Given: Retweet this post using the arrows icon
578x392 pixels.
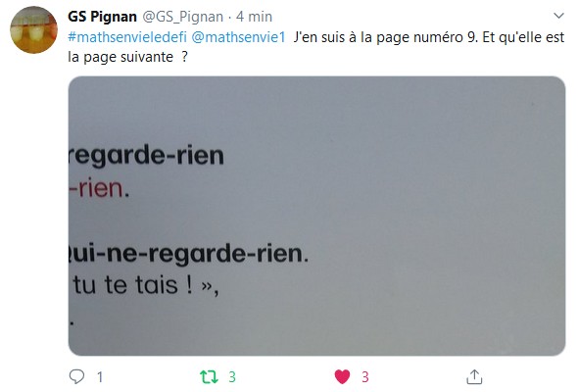Looking at the screenshot, I should [x=209, y=377].
